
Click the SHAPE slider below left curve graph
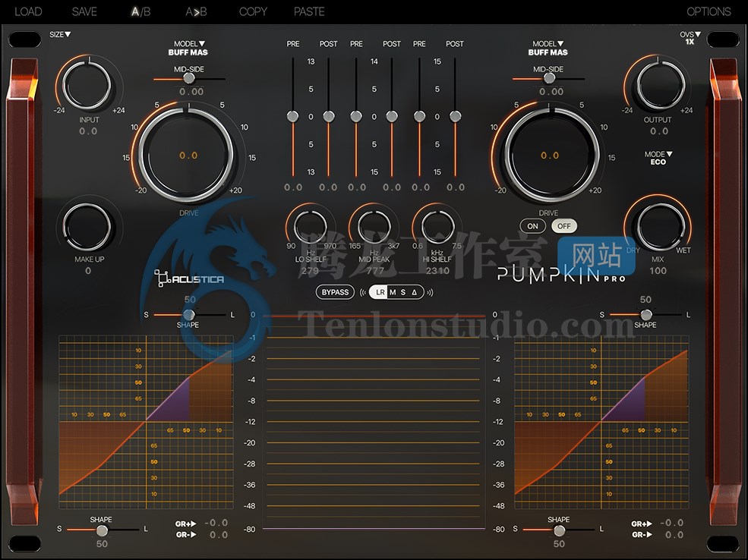point(102,530)
